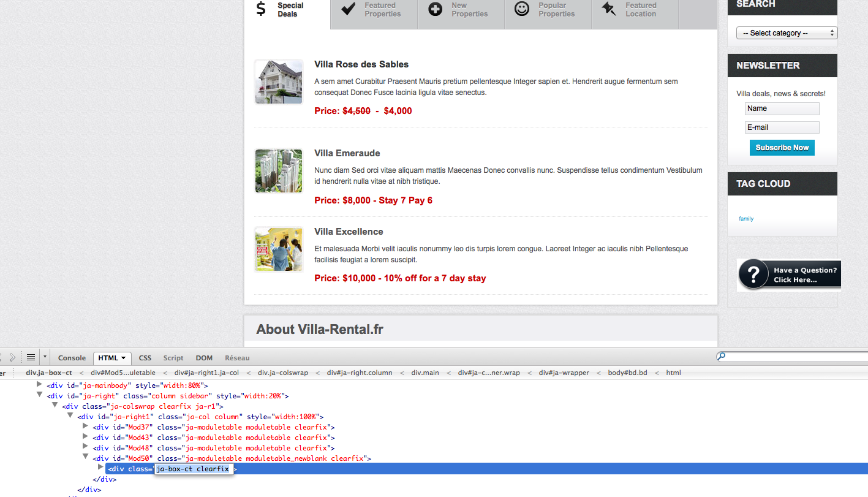Click the smiley icon on Popular Properties
The width and height of the screenshot is (868, 497).
click(x=522, y=9)
